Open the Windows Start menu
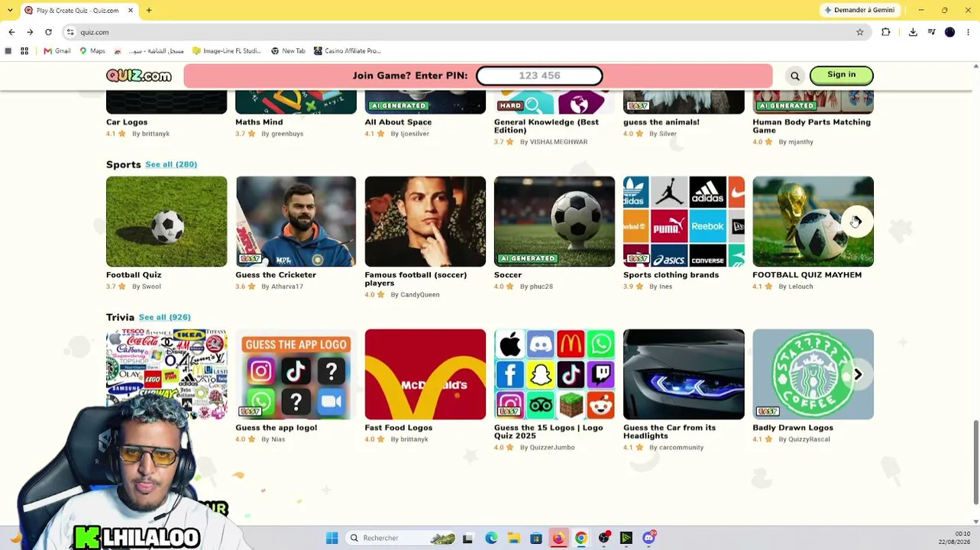 pyautogui.click(x=332, y=538)
